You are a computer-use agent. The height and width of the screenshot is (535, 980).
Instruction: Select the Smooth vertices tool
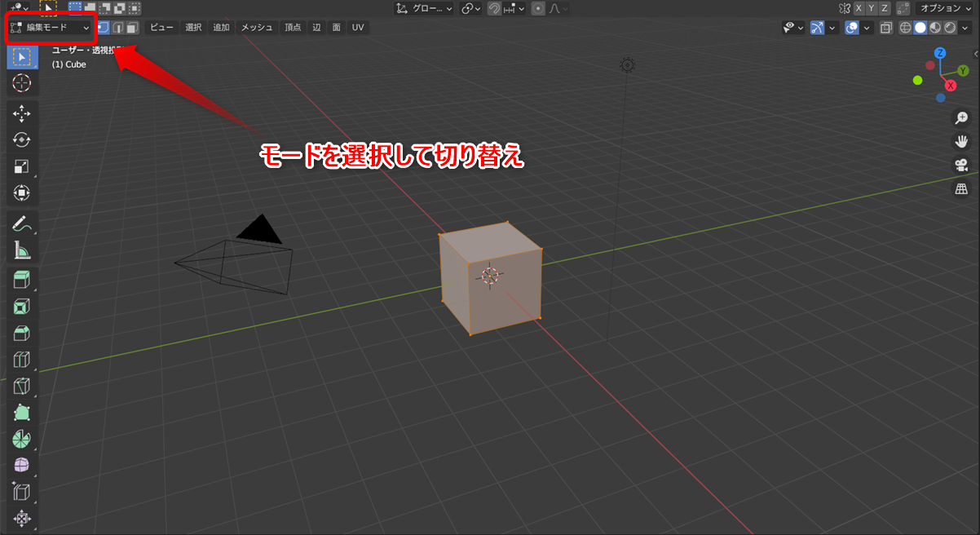22,465
